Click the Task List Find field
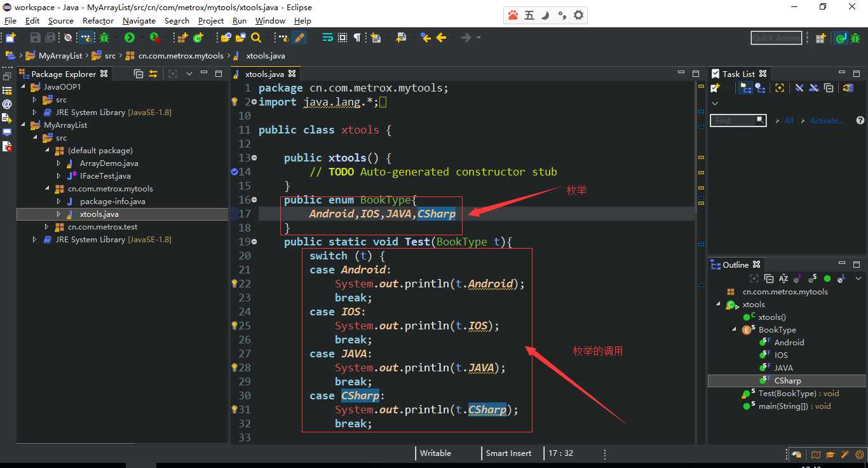Image resolution: width=868 pixels, height=468 pixels. (738, 120)
